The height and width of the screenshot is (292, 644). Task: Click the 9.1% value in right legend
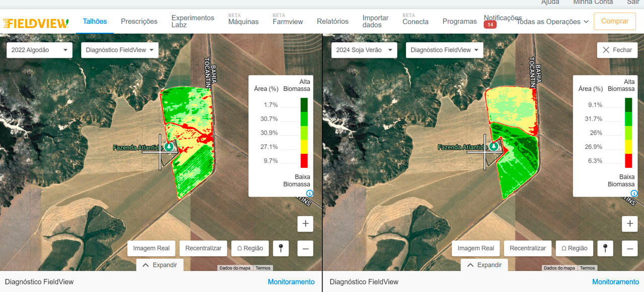[x=596, y=105]
